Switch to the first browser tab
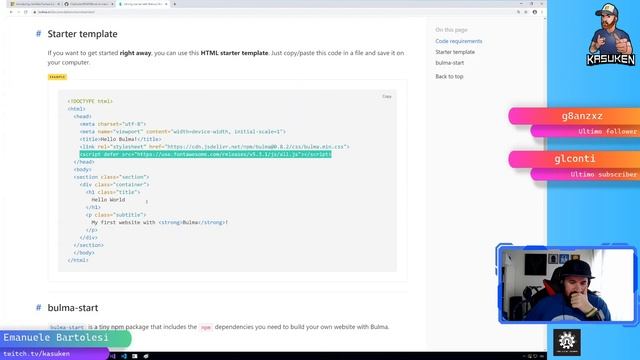 [x=35, y=4]
